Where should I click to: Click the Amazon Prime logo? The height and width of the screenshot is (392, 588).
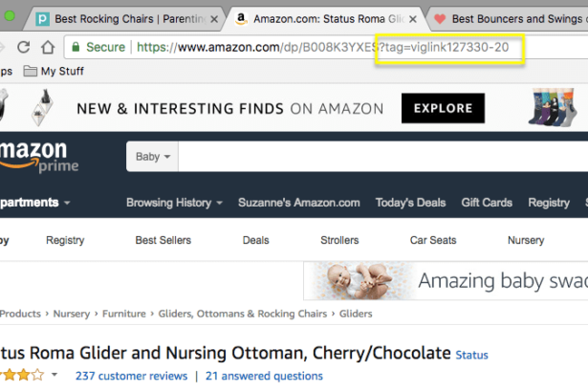tap(38, 157)
